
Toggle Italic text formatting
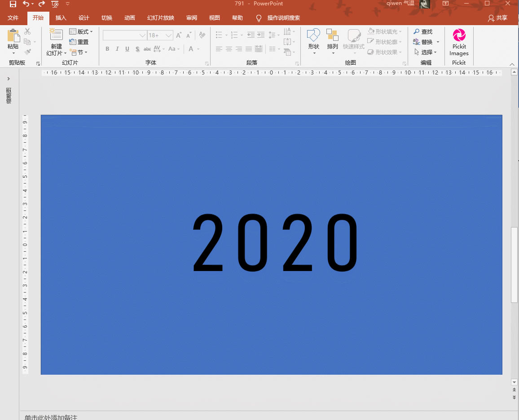pos(117,49)
